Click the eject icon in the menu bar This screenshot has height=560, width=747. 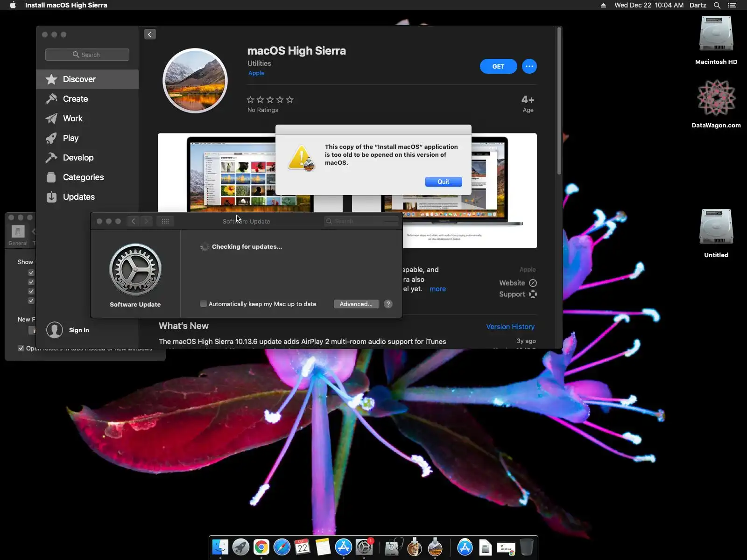click(x=603, y=5)
